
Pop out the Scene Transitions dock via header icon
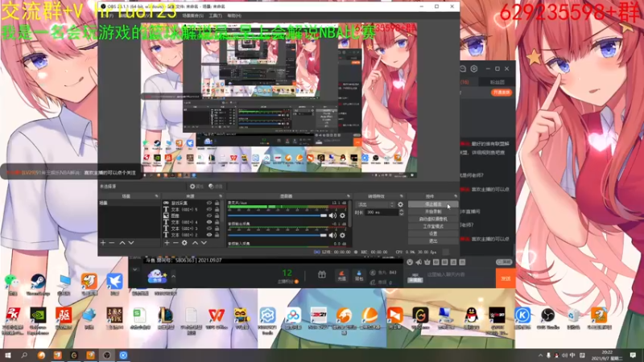pos(401,196)
